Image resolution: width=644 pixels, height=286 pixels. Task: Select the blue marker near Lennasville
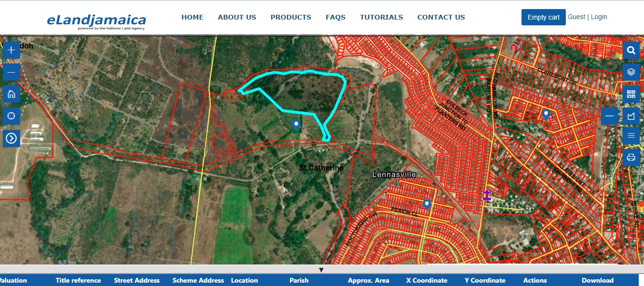pyautogui.click(x=426, y=204)
